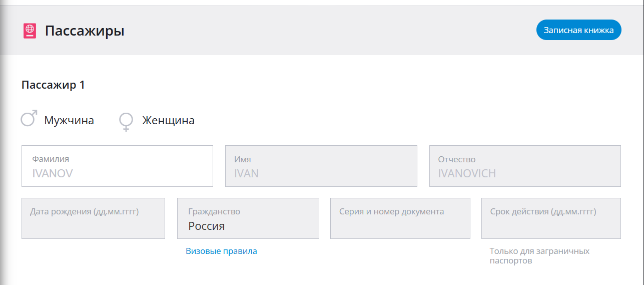This screenshot has height=285, width=644.
Task: Click the Пассажиры section heading
Action: (x=85, y=31)
